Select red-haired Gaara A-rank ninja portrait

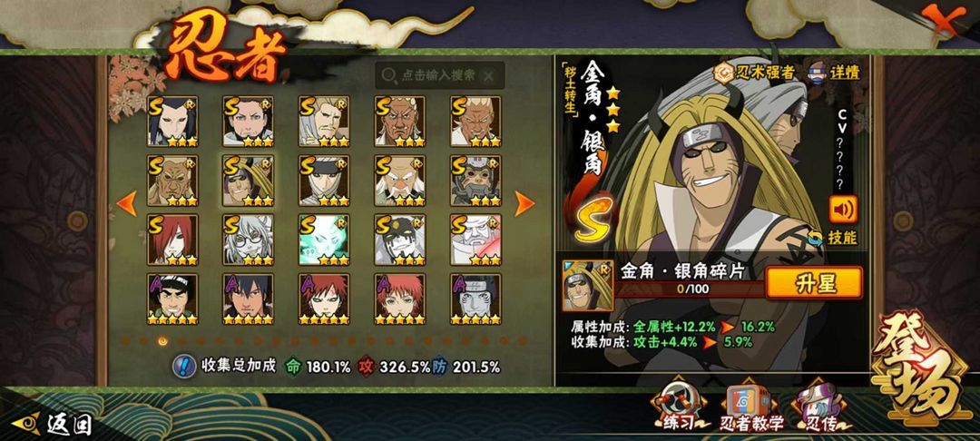point(323,299)
